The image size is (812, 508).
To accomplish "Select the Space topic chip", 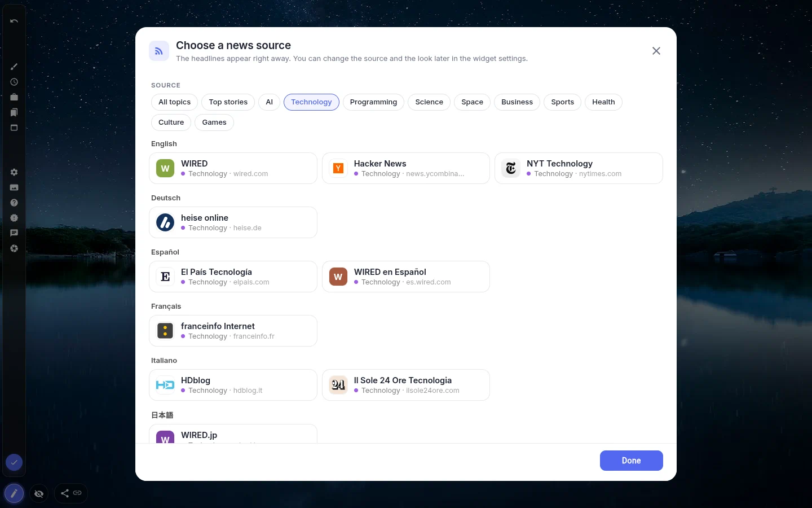I will pos(473,102).
